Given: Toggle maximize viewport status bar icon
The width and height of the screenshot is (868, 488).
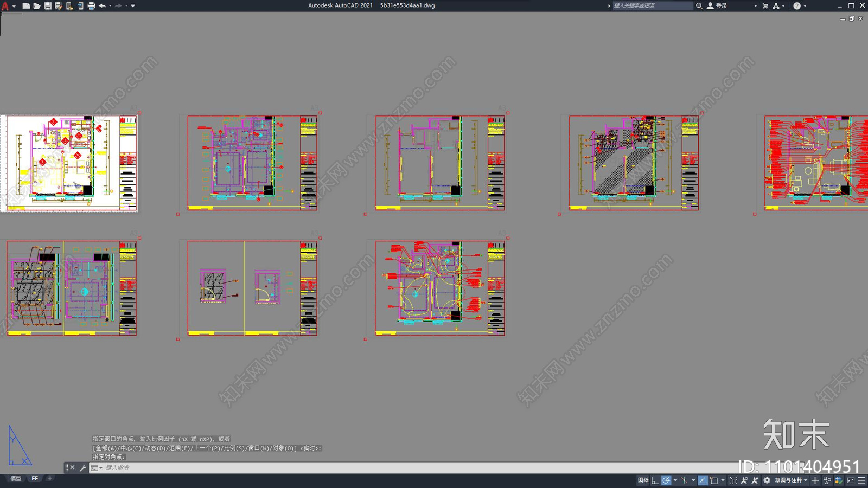Looking at the screenshot, I should 733,480.
